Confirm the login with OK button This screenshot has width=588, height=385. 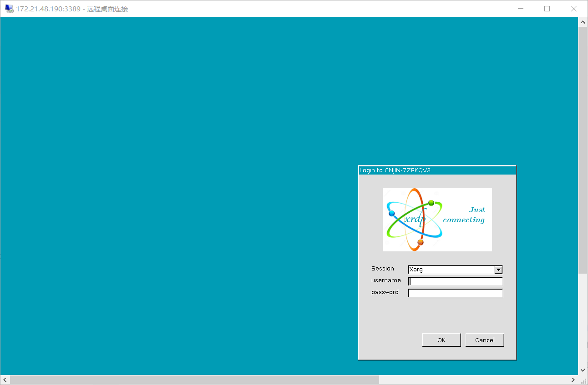coord(441,340)
